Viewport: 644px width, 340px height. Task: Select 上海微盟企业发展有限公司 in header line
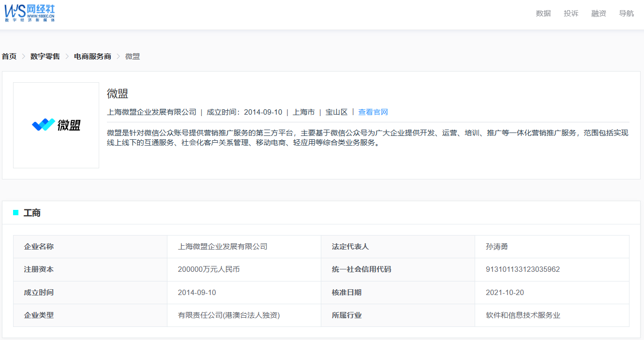(151, 112)
